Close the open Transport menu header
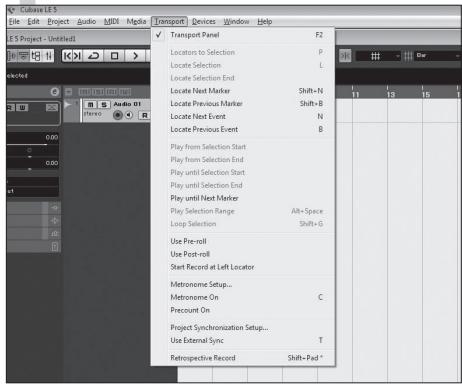 (x=169, y=22)
